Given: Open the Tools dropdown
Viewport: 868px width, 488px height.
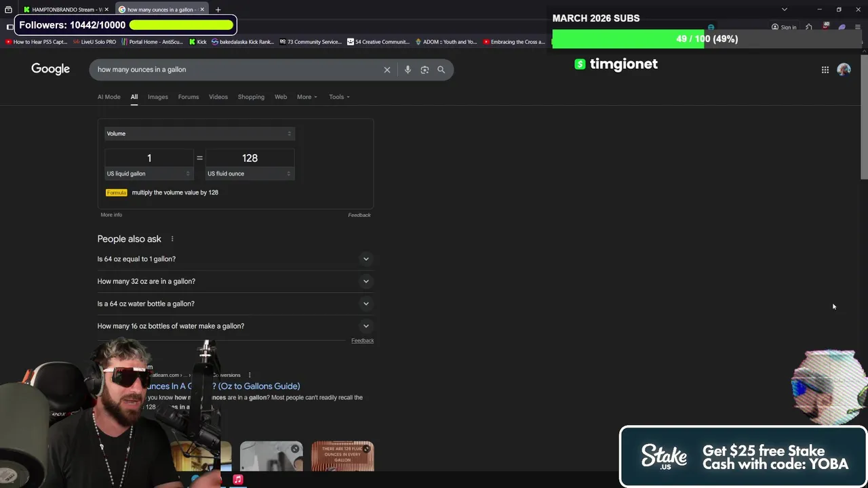Looking at the screenshot, I should click(x=339, y=97).
